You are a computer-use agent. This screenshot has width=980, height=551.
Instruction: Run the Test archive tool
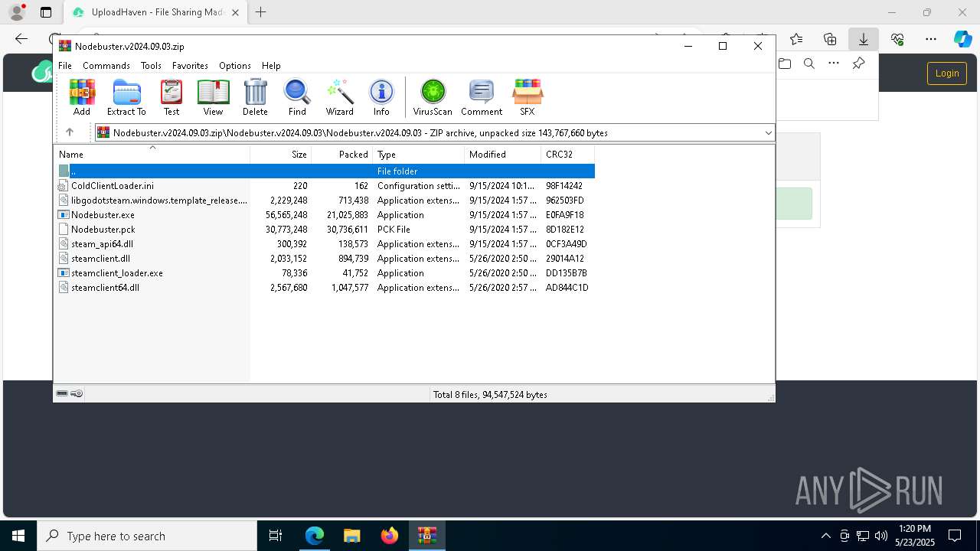171,97
